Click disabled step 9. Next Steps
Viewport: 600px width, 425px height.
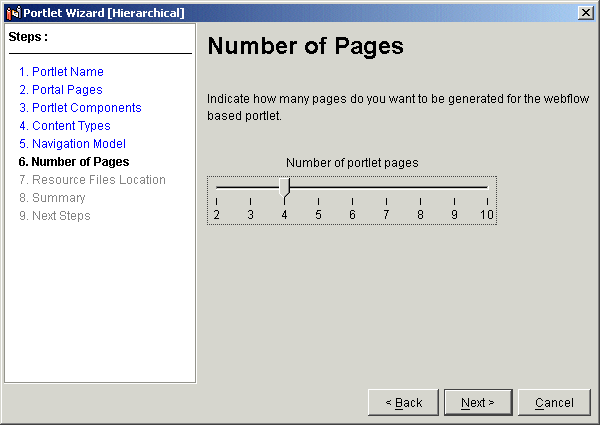(55, 215)
